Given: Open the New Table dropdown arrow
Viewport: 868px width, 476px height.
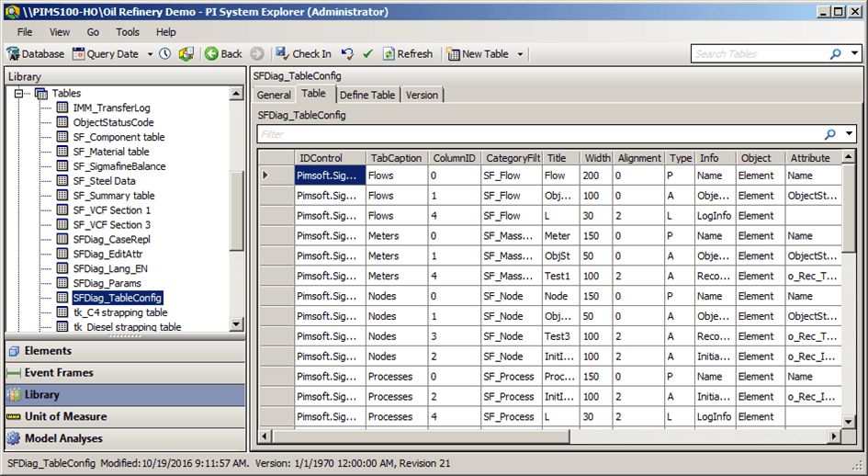Looking at the screenshot, I should (520, 54).
